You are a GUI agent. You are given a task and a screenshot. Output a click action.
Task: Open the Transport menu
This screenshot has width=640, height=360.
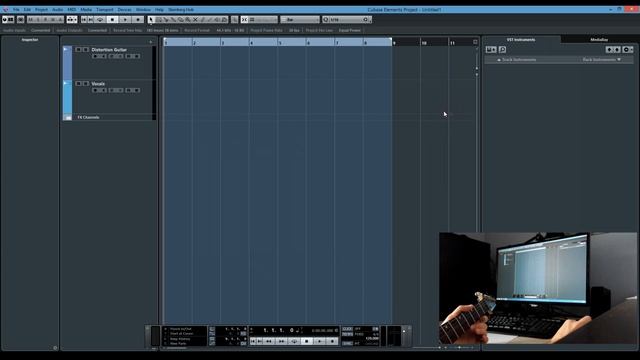coord(104,9)
